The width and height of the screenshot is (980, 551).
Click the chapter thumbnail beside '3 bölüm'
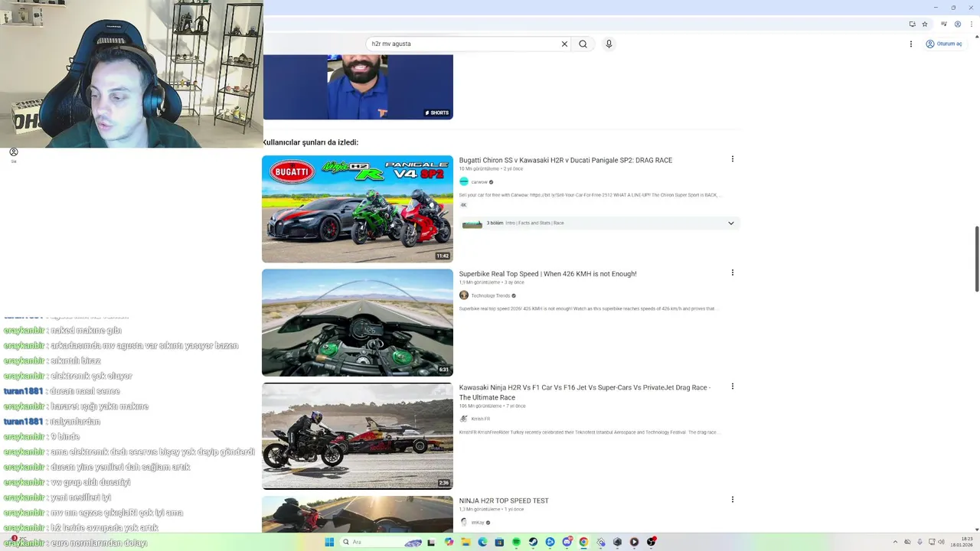pos(472,223)
